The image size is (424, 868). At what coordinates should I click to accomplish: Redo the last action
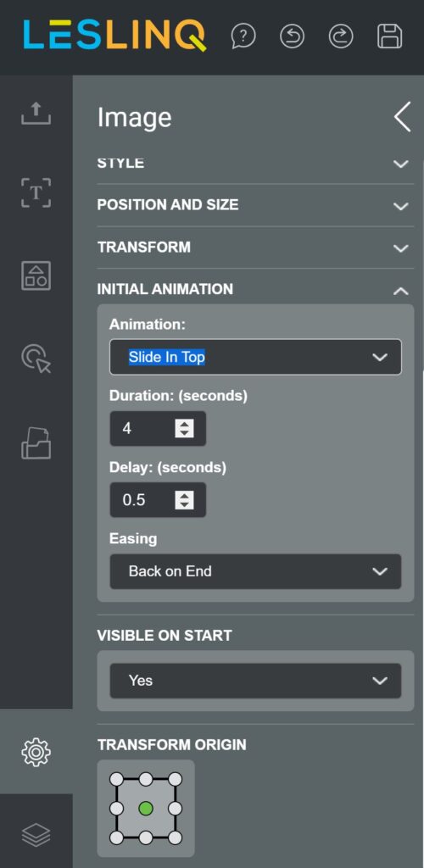pyautogui.click(x=340, y=36)
